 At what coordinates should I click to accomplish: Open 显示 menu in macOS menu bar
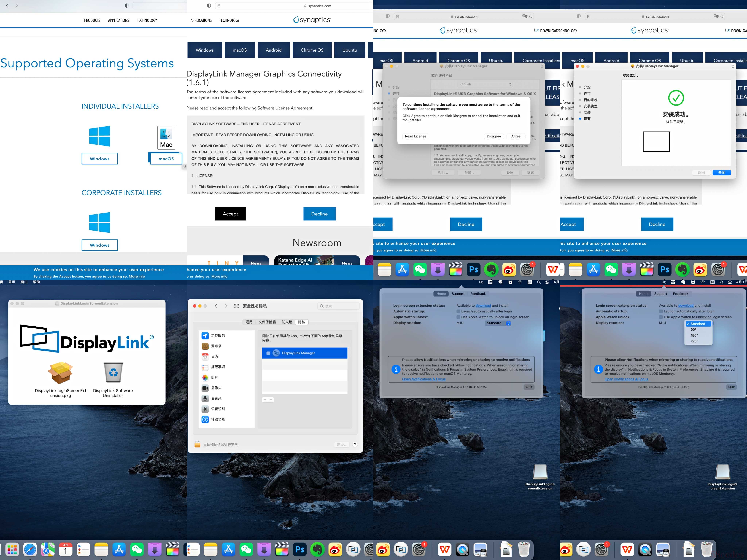pos(11,282)
